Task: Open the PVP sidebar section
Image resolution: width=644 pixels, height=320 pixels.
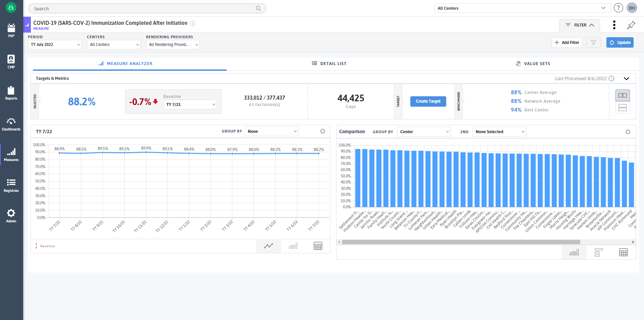Action: click(11, 31)
